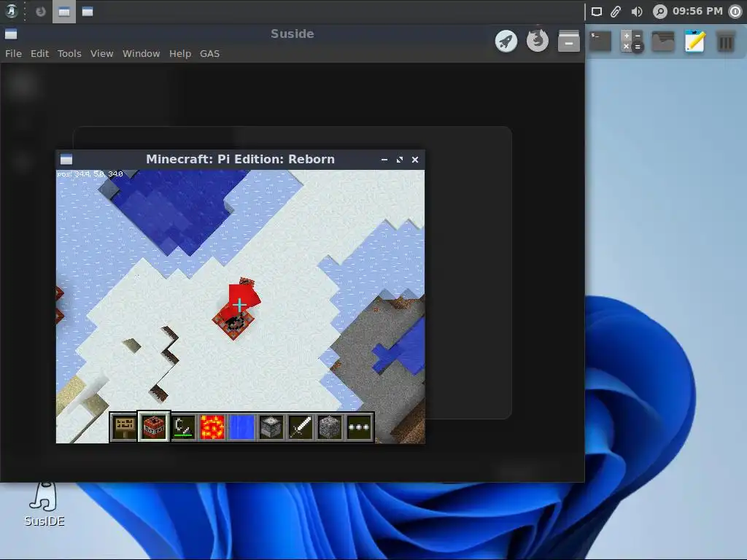Select the cobblestone block in Minecraft hotbar

pyautogui.click(x=330, y=427)
